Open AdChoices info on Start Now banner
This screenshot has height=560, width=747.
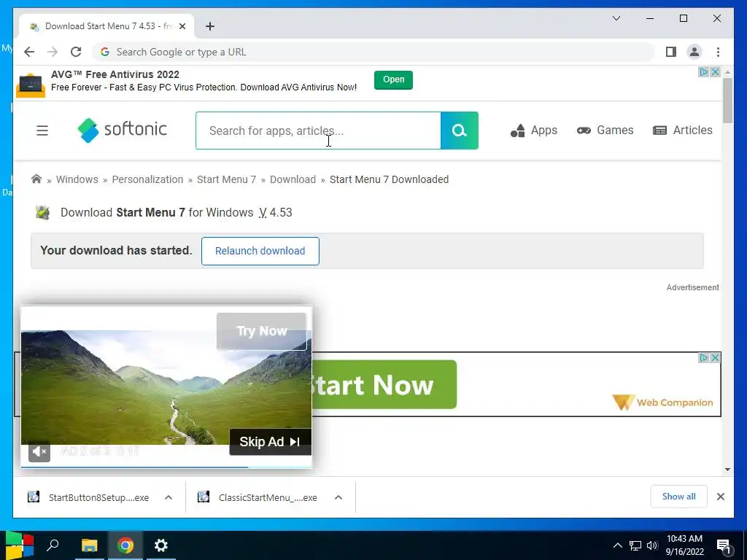tap(704, 357)
